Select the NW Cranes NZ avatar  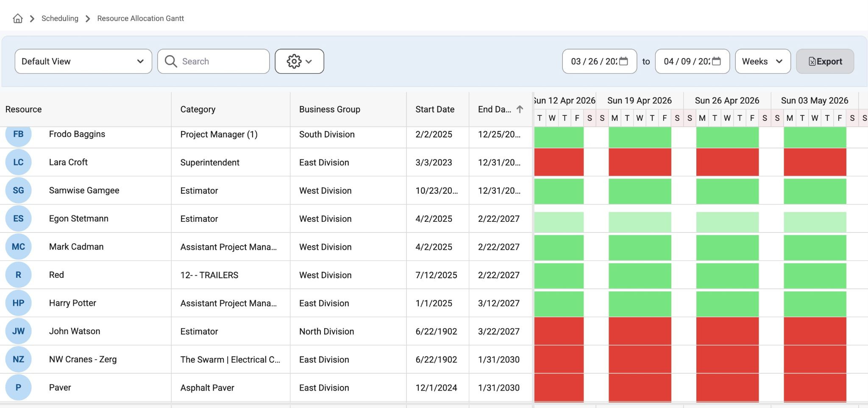[18, 359]
